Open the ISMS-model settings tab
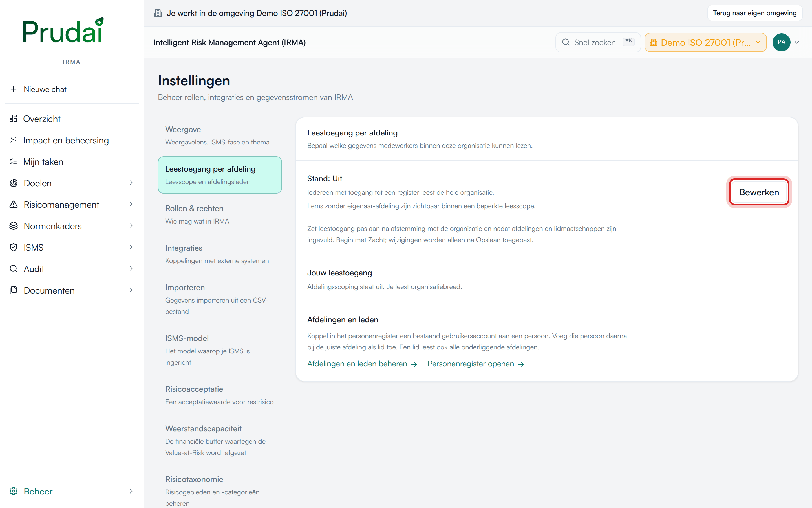Screen dimensions: 812x508 coord(220,350)
